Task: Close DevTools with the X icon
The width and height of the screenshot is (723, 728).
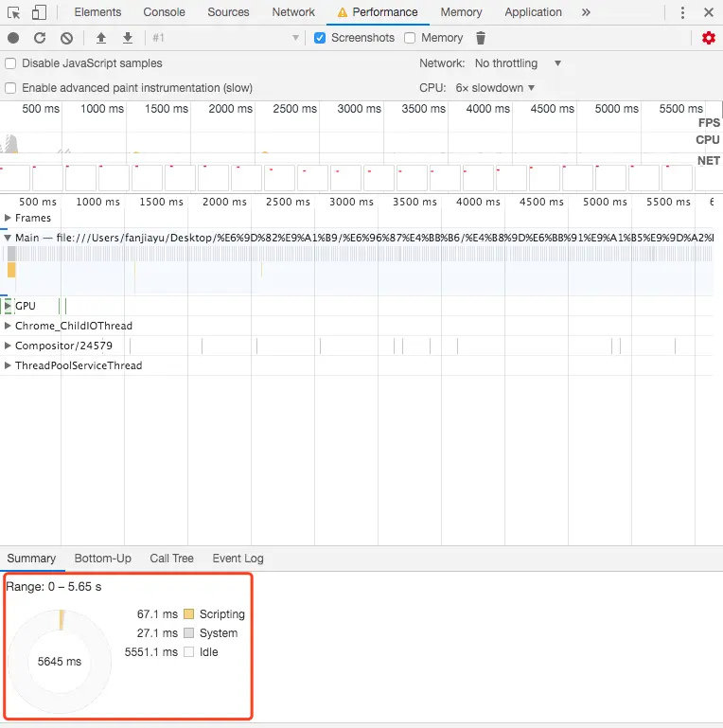Action: click(x=709, y=12)
